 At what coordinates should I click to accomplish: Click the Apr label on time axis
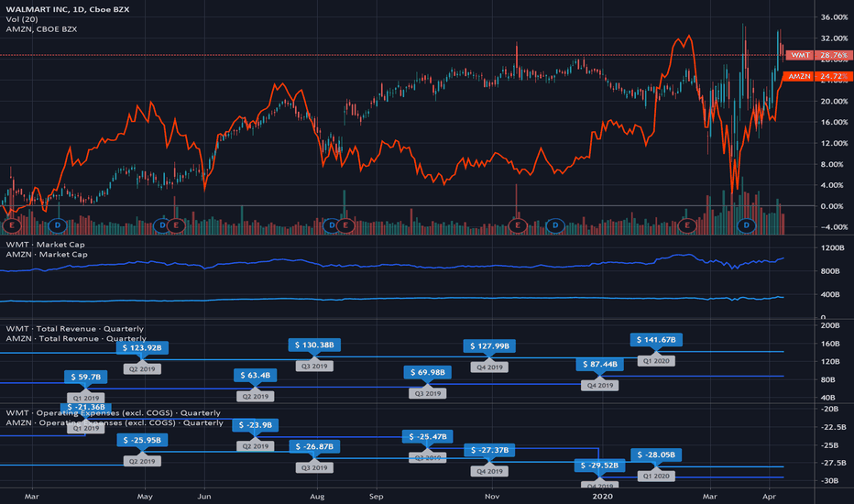(x=769, y=497)
